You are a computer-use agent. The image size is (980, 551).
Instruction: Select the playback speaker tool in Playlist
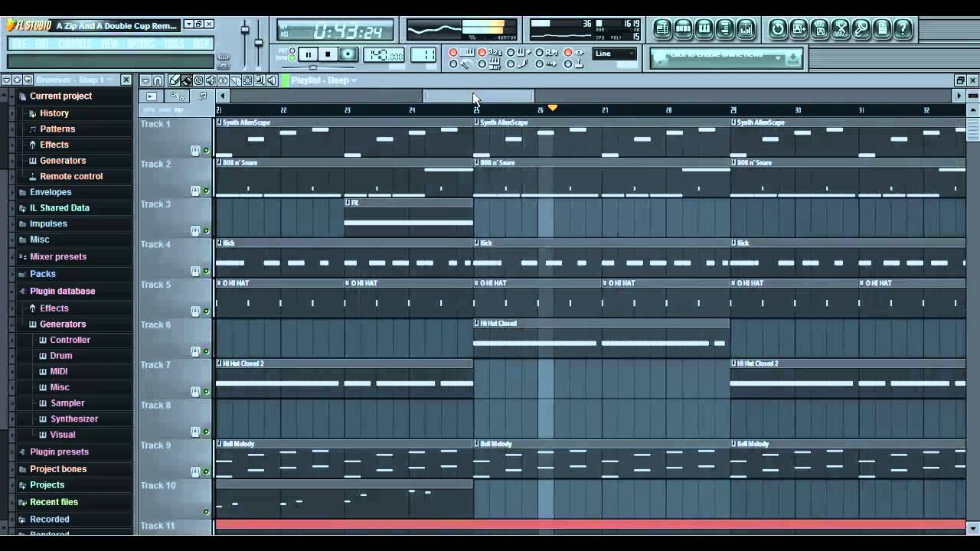pyautogui.click(x=272, y=80)
